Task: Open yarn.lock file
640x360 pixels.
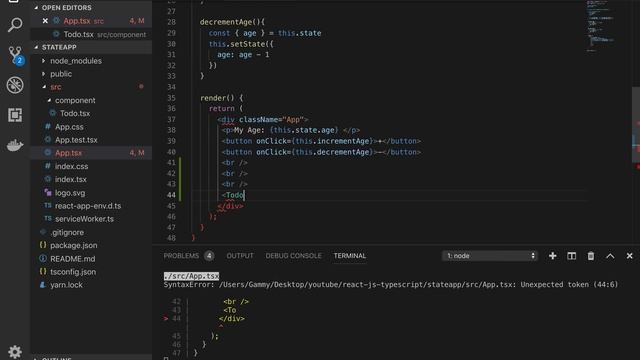Action: [x=66, y=285]
